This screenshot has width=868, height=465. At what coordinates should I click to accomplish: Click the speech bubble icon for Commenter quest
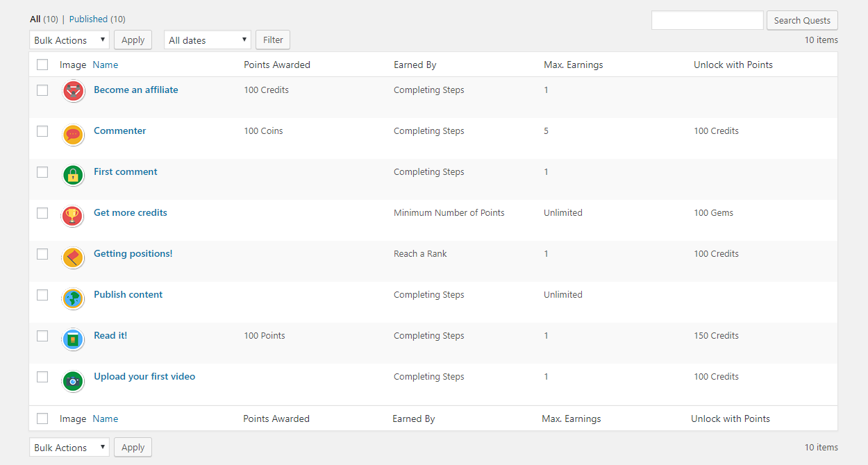click(73, 135)
